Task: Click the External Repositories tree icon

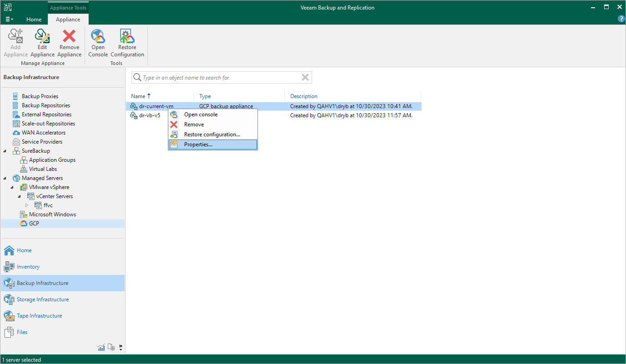Action: (x=16, y=115)
